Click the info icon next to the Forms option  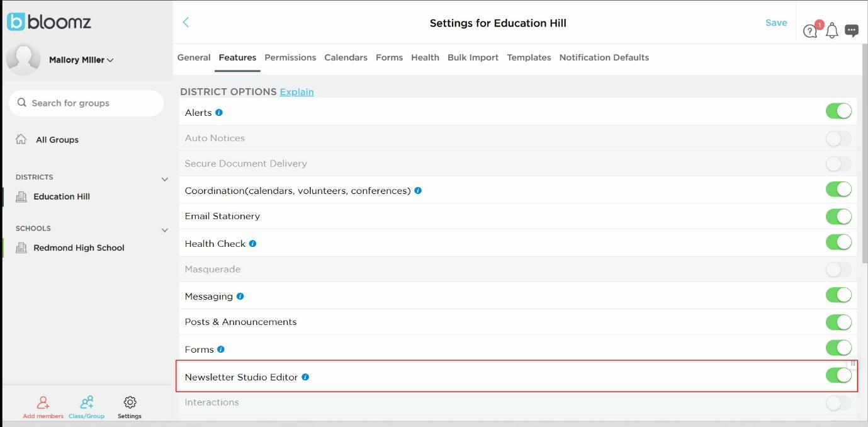[x=221, y=349]
